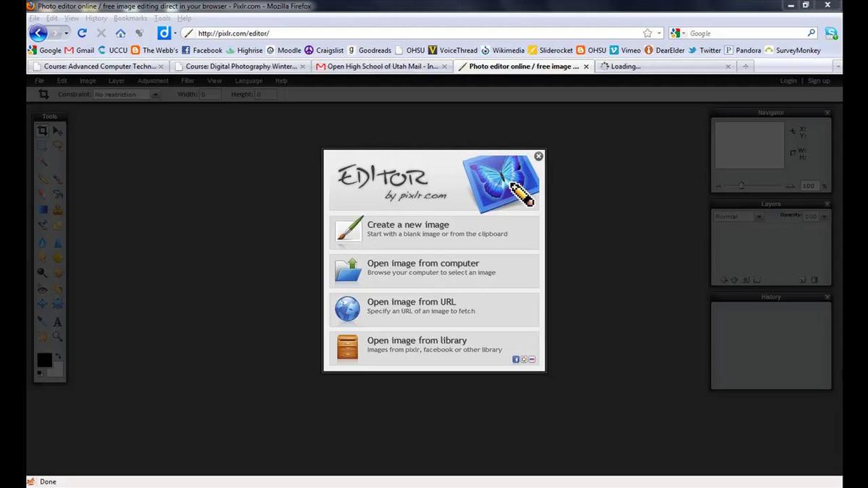Open the Firefox Bookmarks menu
The width and height of the screenshot is (868, 488).
point(130,18)
